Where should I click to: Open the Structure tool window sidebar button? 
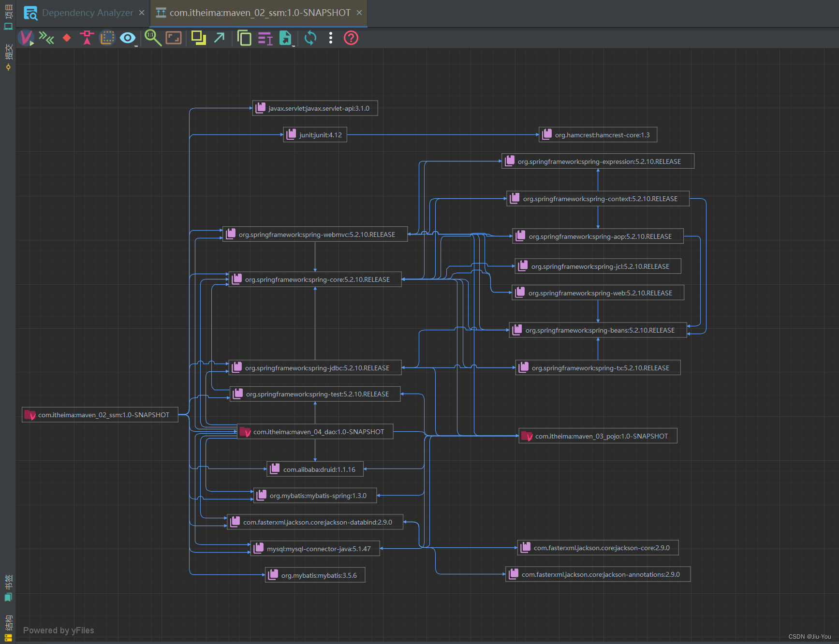tap(8, 628)
